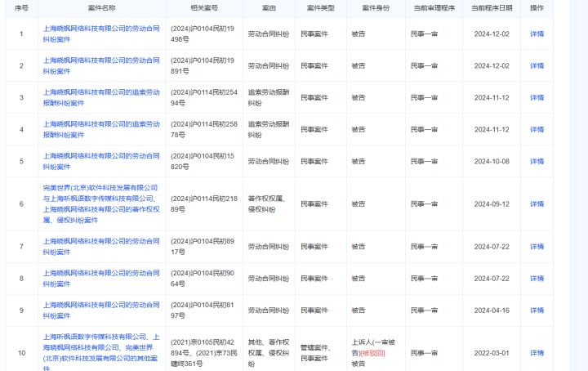Image resolution: width=588 pixels, height=371 pixels.
Task: Open 详情 for case 沪0114民初25494号
Action: [x=537, y=97]
